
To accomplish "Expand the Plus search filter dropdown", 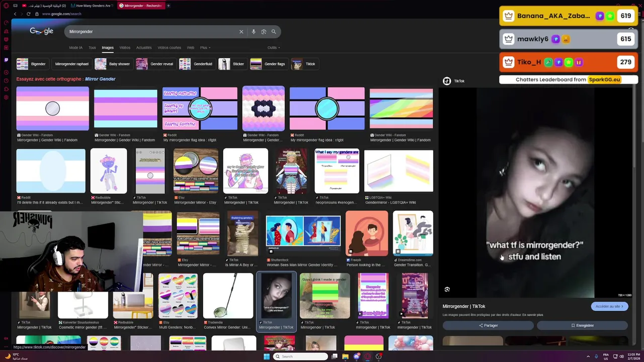I will tap(205, 48).
